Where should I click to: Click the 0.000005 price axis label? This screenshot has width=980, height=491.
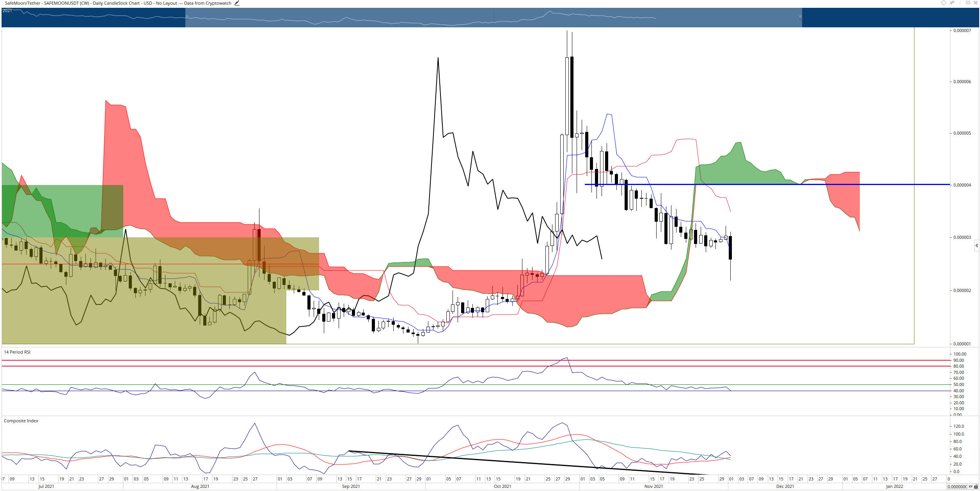pos(962,133)
